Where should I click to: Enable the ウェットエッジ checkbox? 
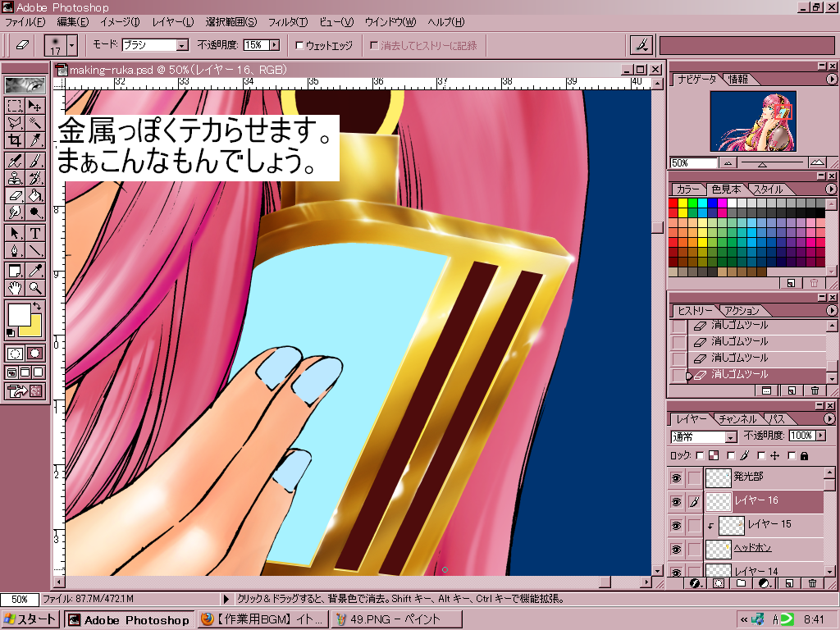point(300,46)
